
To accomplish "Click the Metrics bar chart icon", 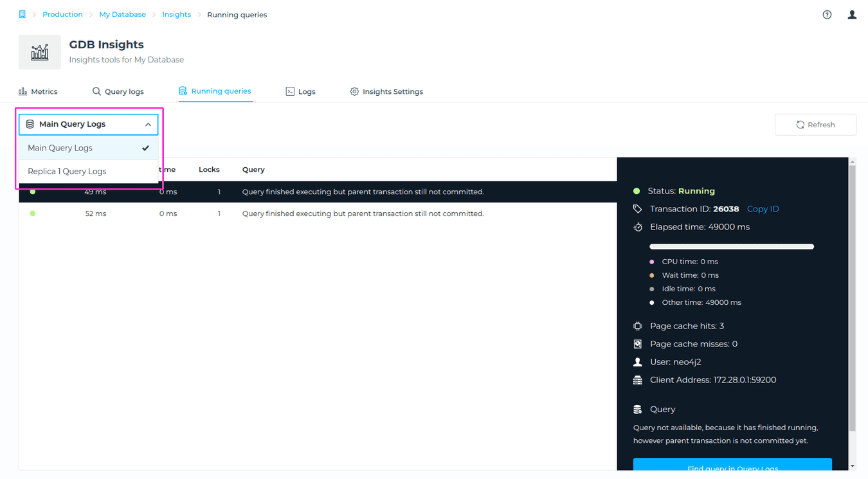I will tap(23, 91).
